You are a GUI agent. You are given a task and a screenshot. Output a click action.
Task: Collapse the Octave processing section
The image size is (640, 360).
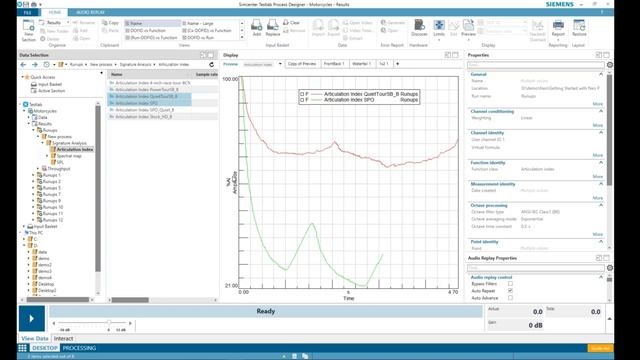(601, 205)
